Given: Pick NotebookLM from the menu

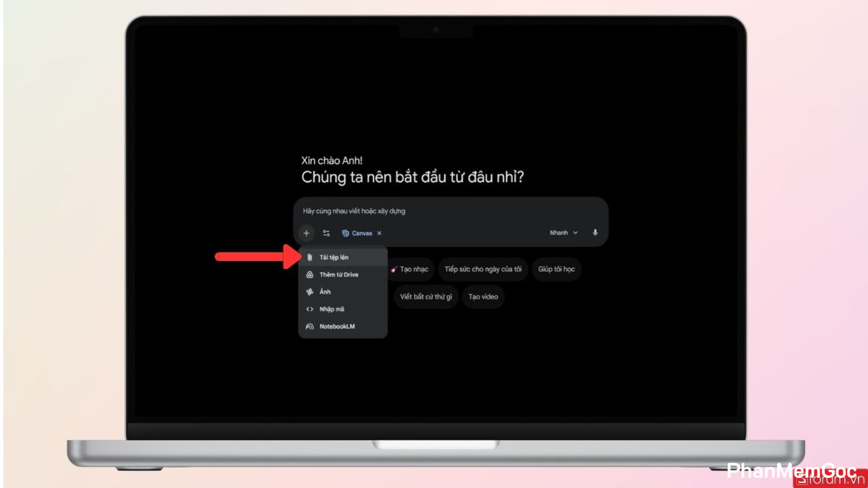Looking at the screenshot, I should 343,327.
